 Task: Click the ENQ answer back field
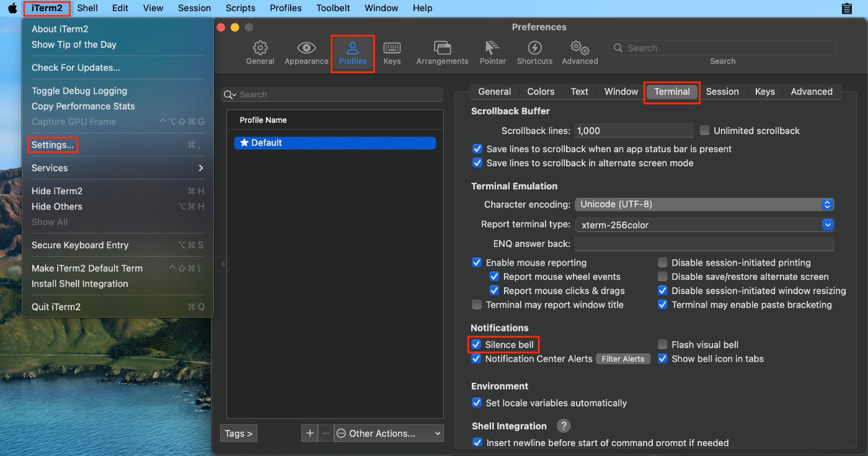[704, 244]
